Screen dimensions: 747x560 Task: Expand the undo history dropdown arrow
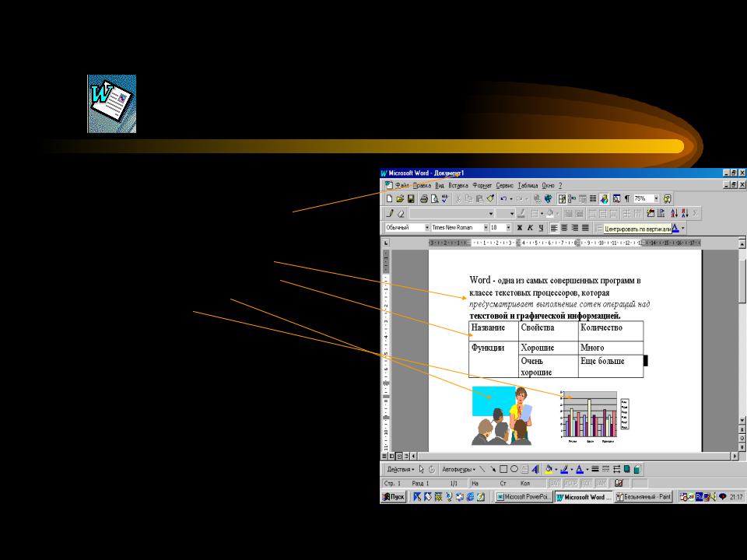click(511, 199)
